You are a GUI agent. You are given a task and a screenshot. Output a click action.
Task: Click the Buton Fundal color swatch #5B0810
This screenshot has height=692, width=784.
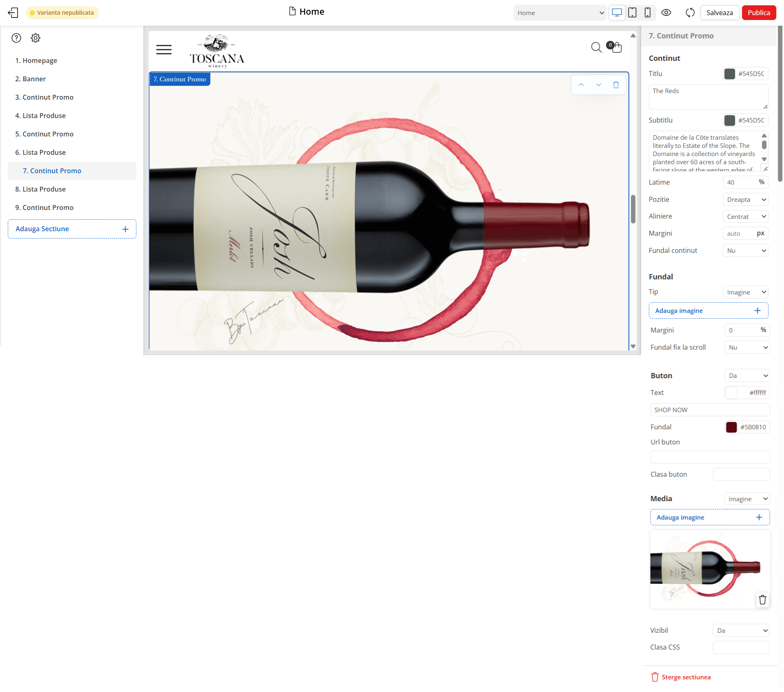731,427
